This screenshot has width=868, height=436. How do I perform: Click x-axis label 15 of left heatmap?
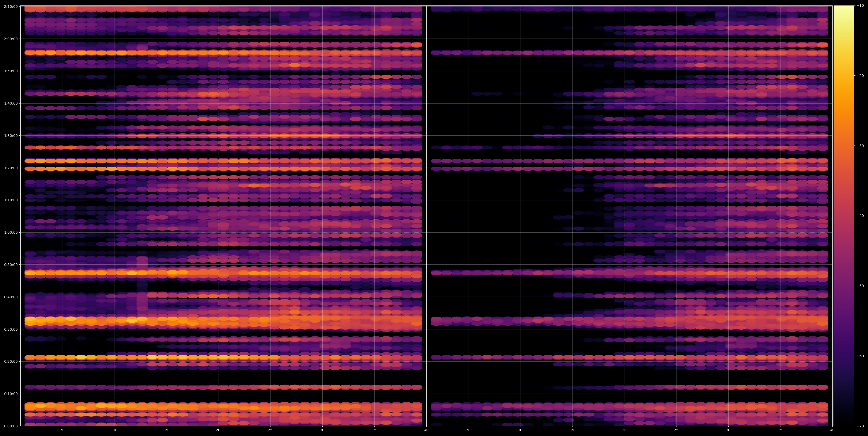166,430
